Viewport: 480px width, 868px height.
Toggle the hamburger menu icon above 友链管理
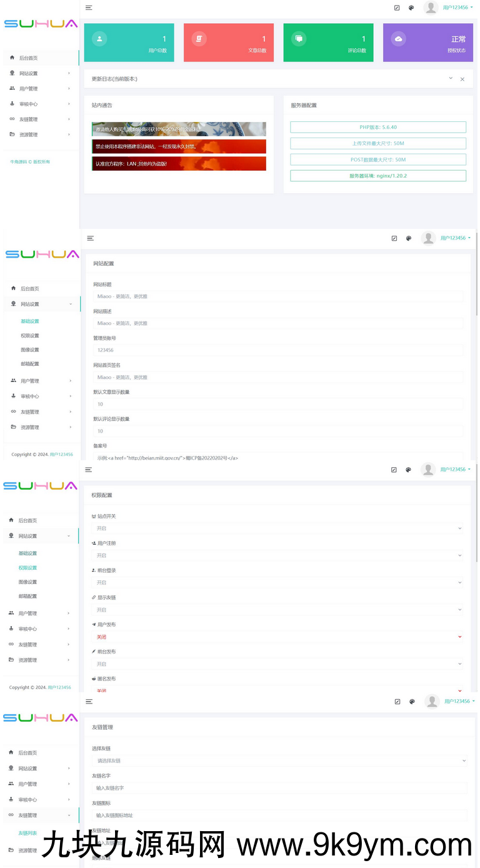coord(89,702)
